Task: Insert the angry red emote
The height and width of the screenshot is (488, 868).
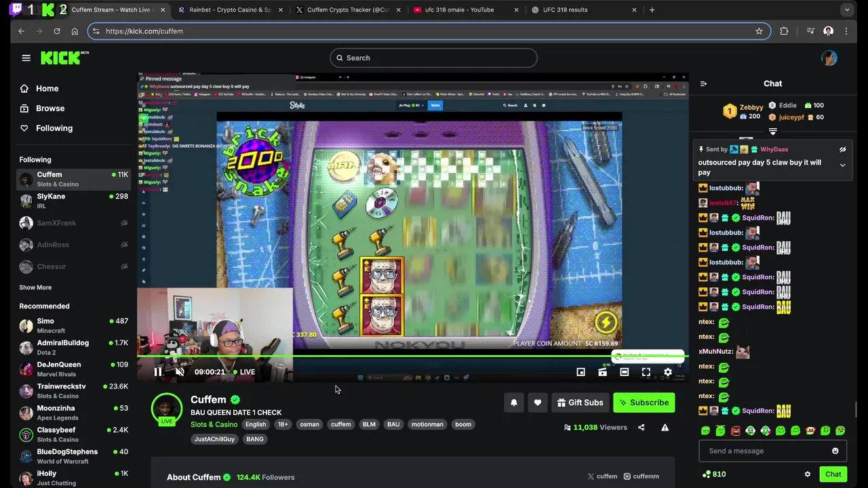Action: pyautogui.click(x=735, y=430)
